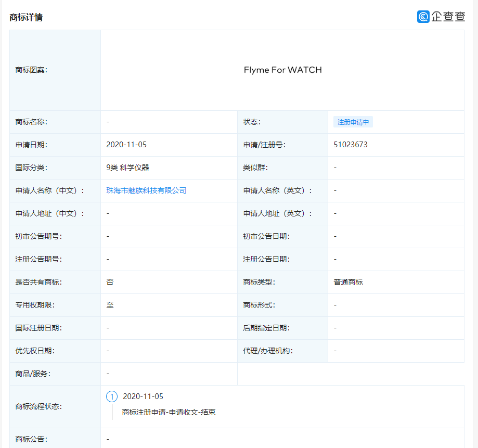This screenshot has height=448, width=478.
Task: Select the 普通商标 trademark type value
Action: click(348, 282)
